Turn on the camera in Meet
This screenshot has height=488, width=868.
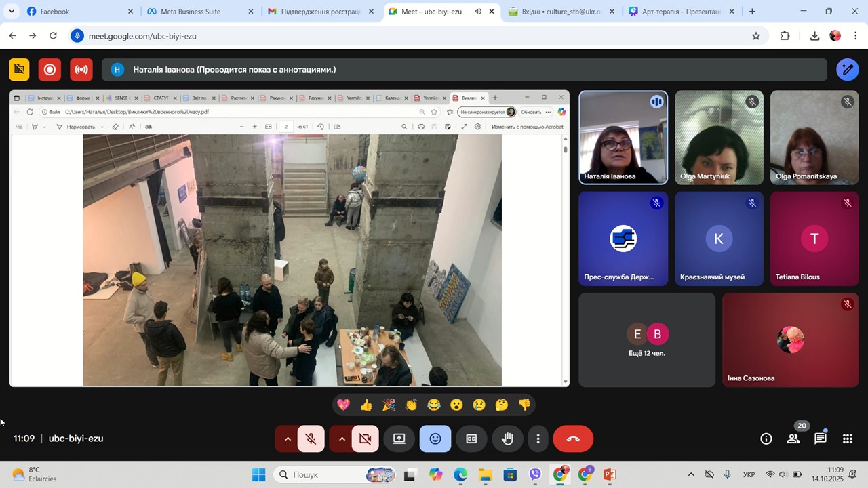[x=365, y=439]
